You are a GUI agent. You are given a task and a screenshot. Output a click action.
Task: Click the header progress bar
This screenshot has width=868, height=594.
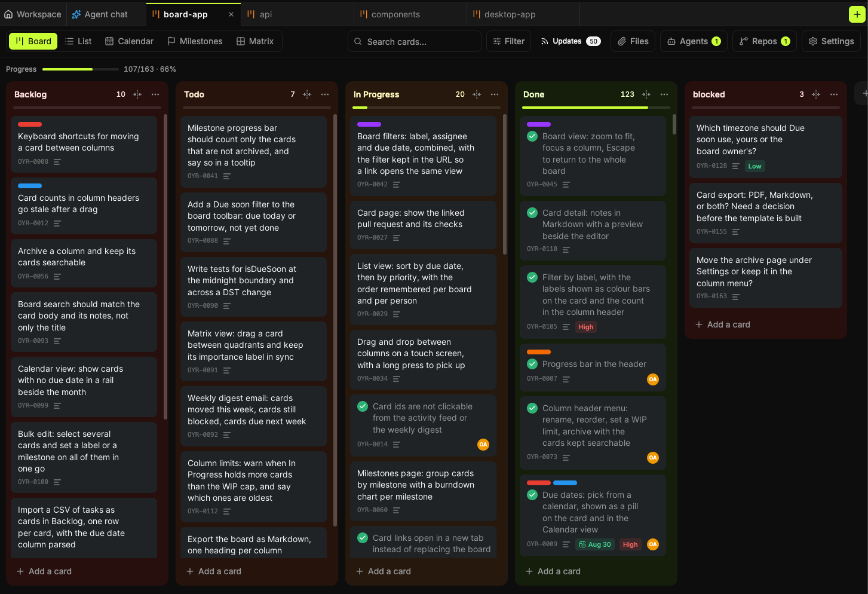tap(81, 69)
